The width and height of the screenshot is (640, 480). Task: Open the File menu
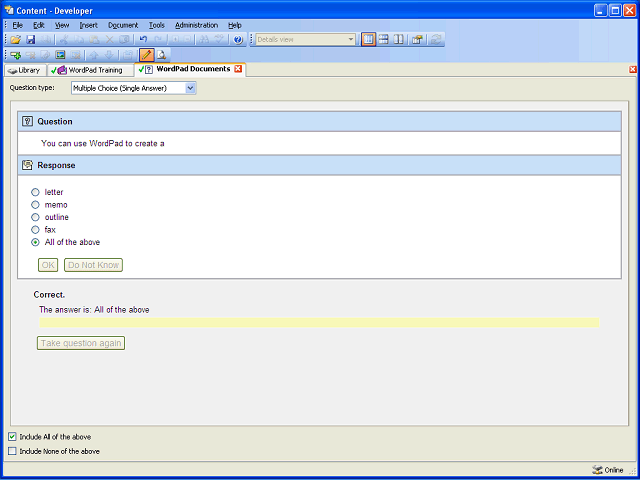point(18,25)
